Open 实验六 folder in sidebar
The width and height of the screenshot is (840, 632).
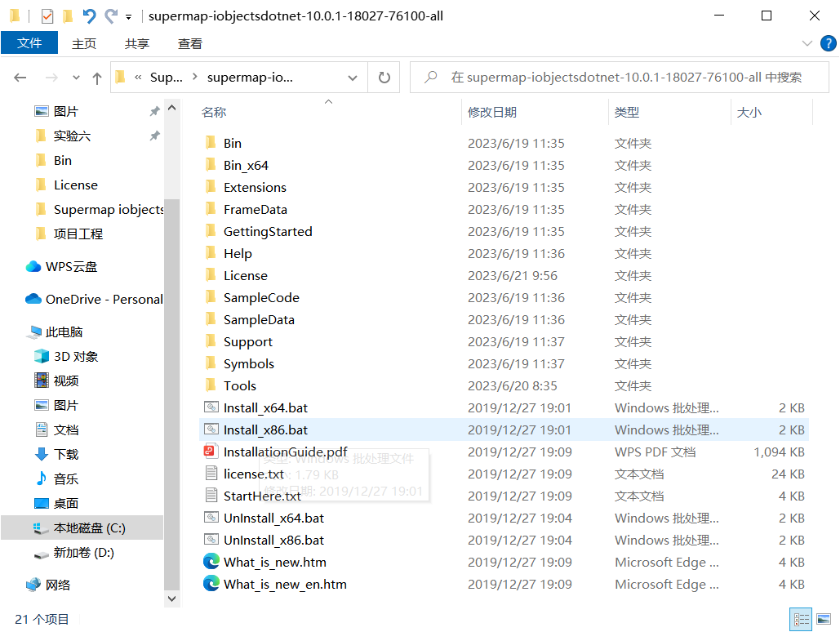tap(72, 136)
